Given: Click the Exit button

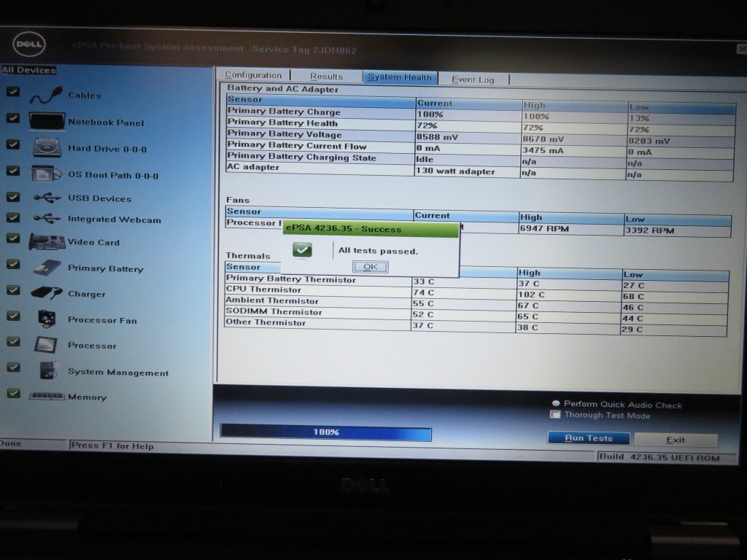Looking at the screenshot, I should (x=676, y=440).
